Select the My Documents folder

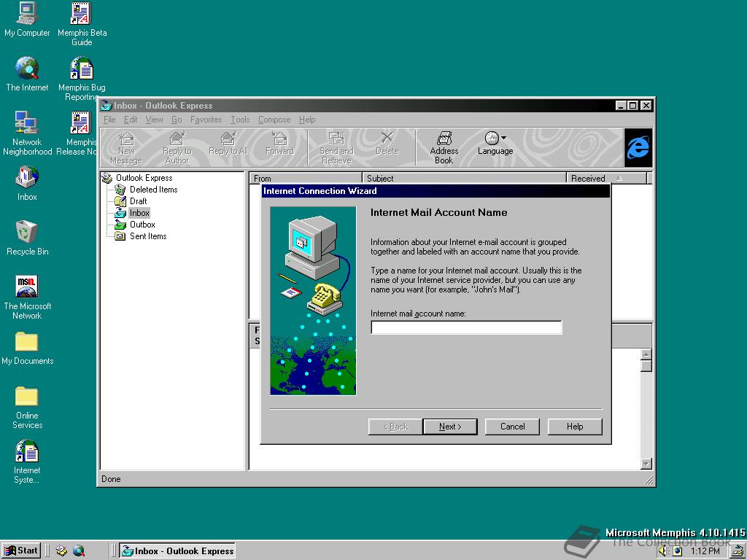click(x=27, y=349)
